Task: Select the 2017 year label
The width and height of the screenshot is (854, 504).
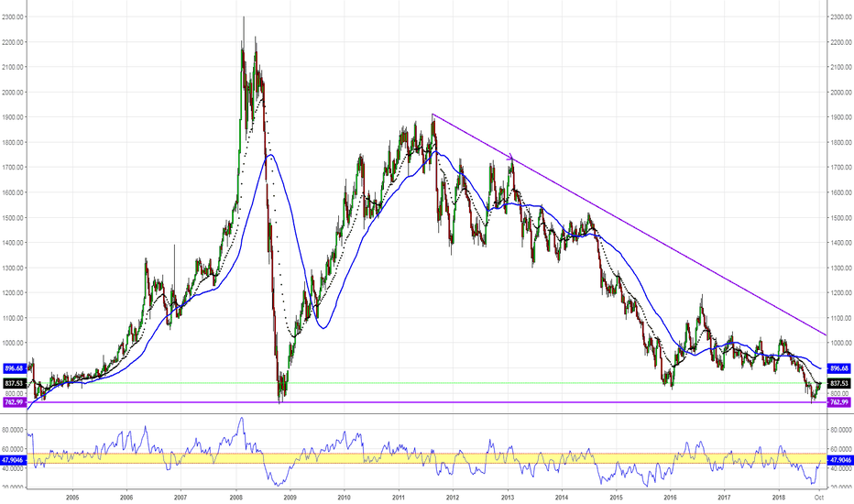Action: tap(725, 497)
